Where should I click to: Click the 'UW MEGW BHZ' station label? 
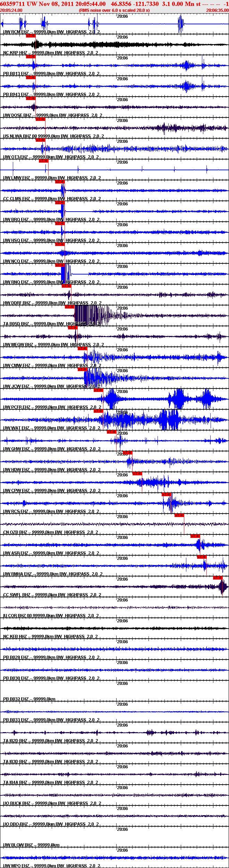pyautogui.click(x=18, y=345)
